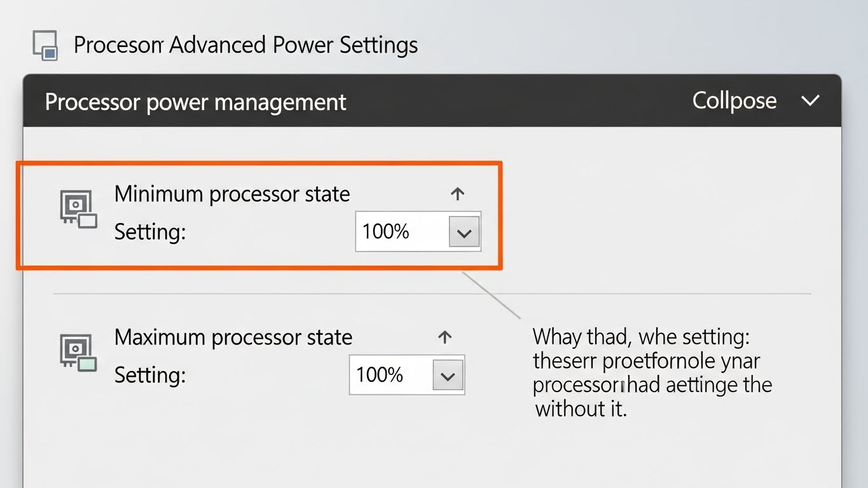Click the Setting label under Maximum processor state
This screenshot has height=488, width=868.
click(x=150, y=375)
